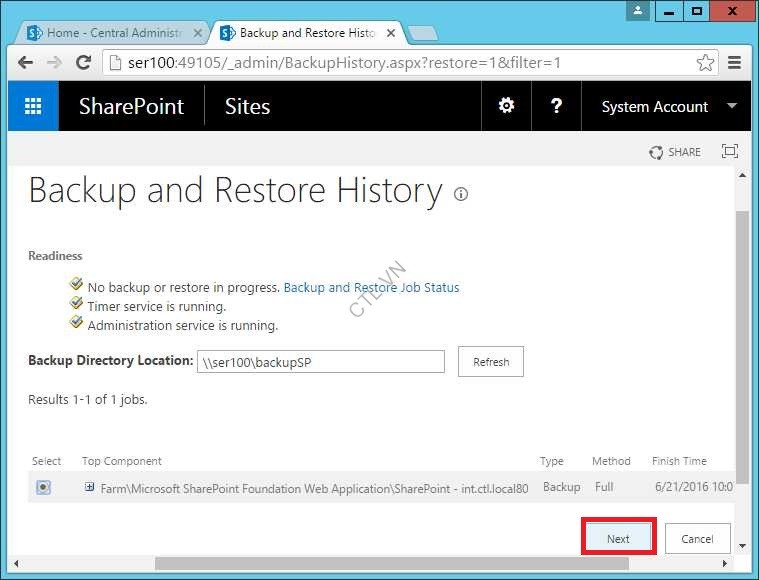
Task: Close the Backup and Restore History tab
Action: pos(391,33)
